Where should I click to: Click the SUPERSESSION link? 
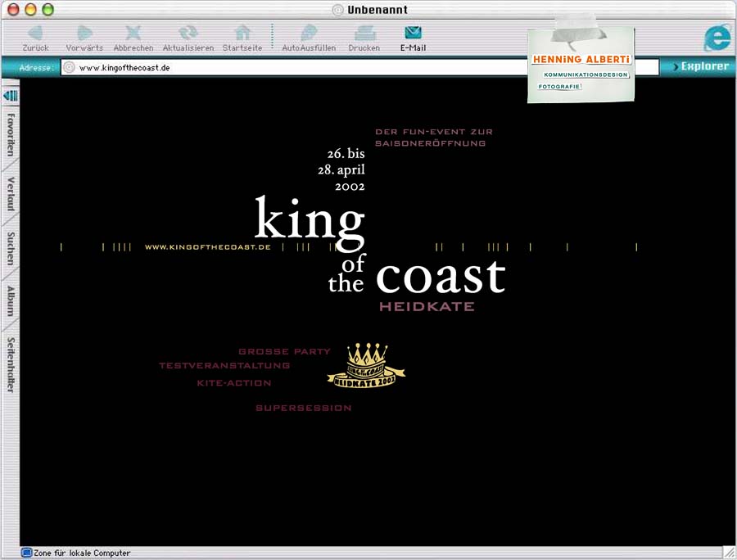[x=304, y=408]
